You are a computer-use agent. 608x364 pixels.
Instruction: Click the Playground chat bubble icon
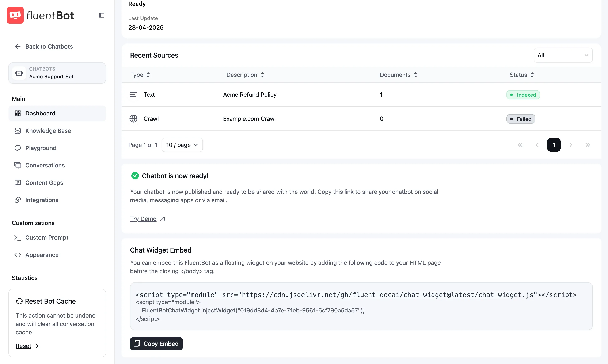tap(18, 148)
